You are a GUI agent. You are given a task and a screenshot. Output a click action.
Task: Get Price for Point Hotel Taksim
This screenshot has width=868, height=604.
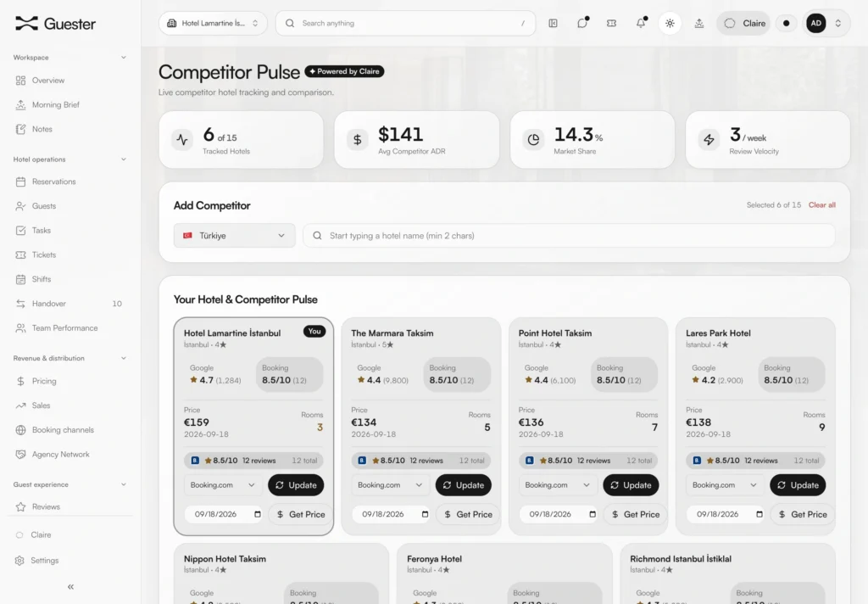click(x=636, y=515)
